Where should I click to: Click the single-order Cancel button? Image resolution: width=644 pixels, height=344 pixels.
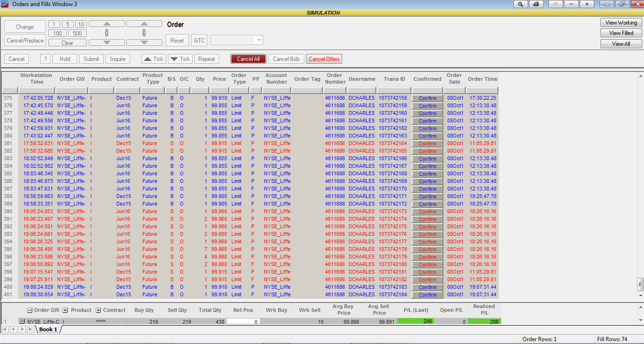[17, 59]
